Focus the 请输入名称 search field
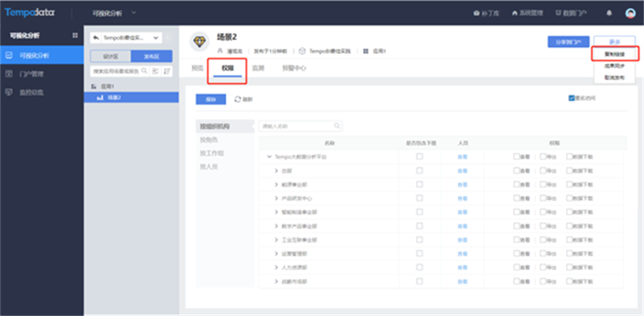 301,126
